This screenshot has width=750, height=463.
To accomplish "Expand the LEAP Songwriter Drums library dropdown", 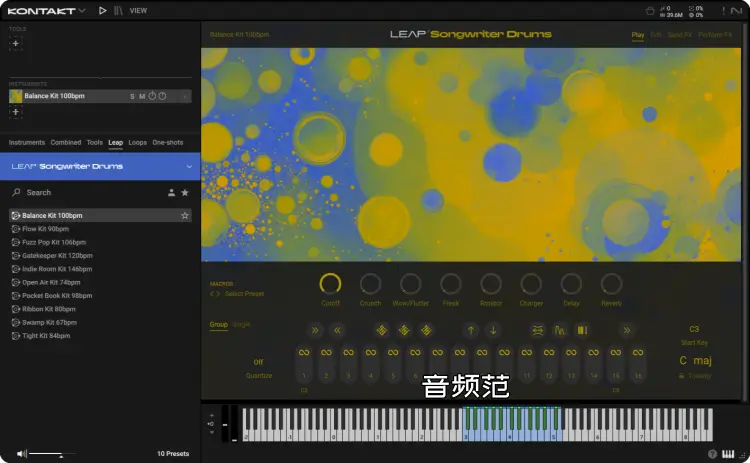I will [189, 166].
